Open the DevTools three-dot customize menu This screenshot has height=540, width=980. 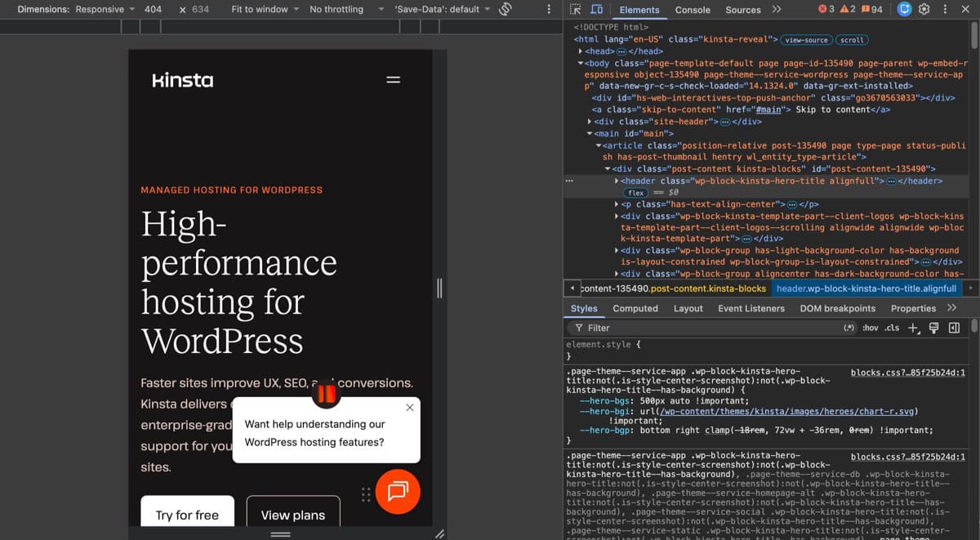(x=945, y=10)
